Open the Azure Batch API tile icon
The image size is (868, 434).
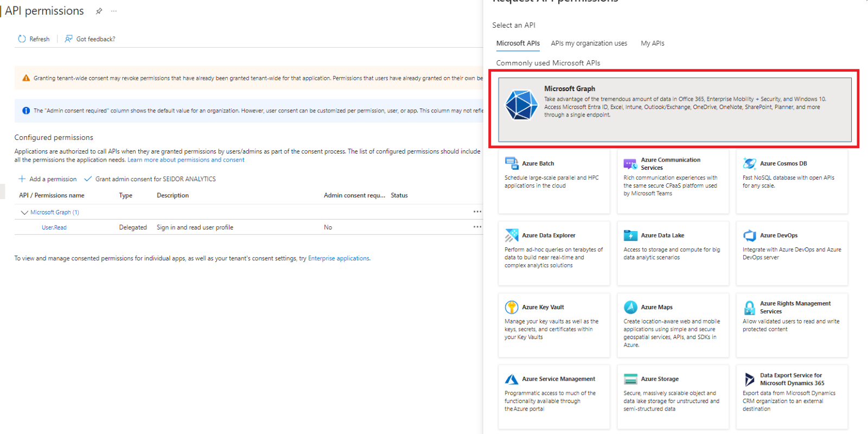(x=511, y=163)
